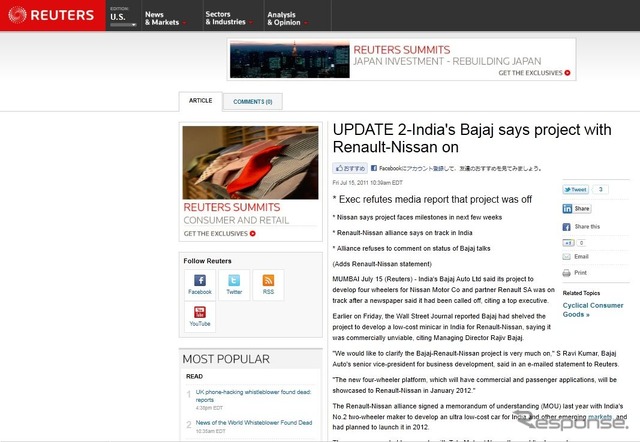Click sidebar Get The Exclusives link
This screenshot has height=442, width=640.
(220, 233)
